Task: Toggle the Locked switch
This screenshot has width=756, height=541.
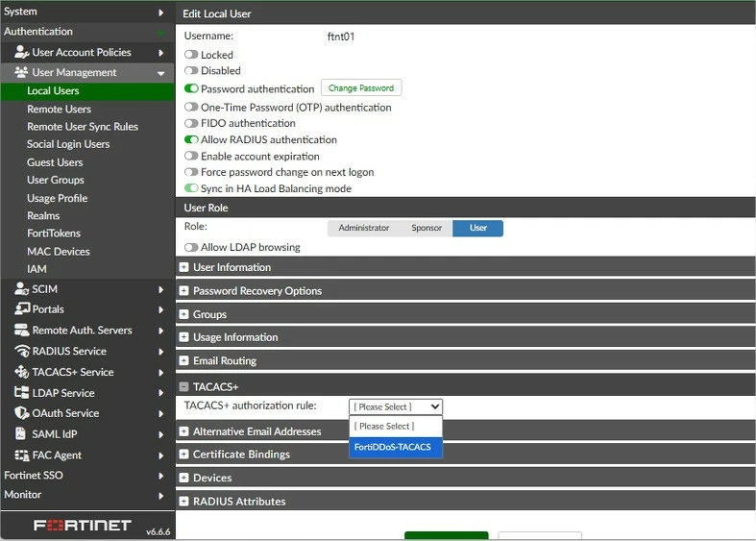Action: 191,55
